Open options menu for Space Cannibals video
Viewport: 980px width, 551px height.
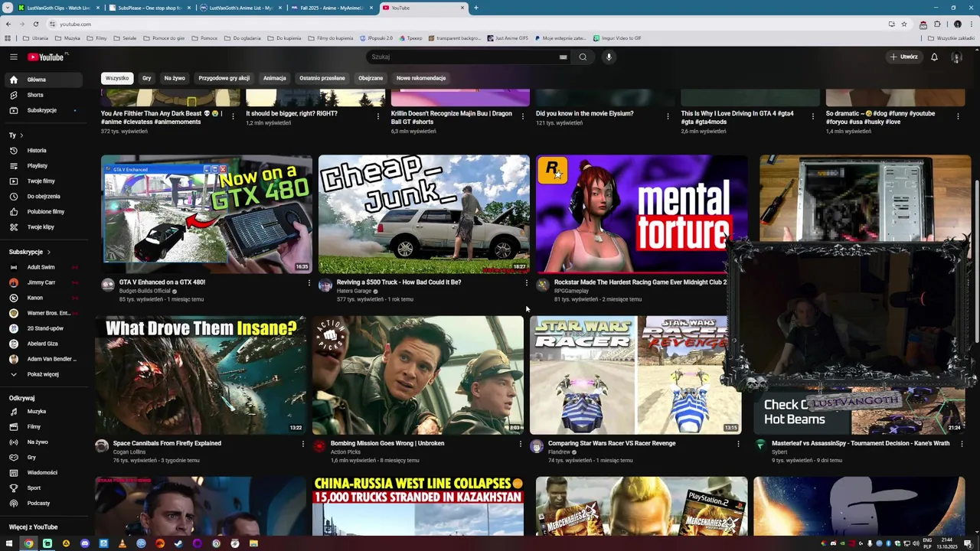(303, 444)
